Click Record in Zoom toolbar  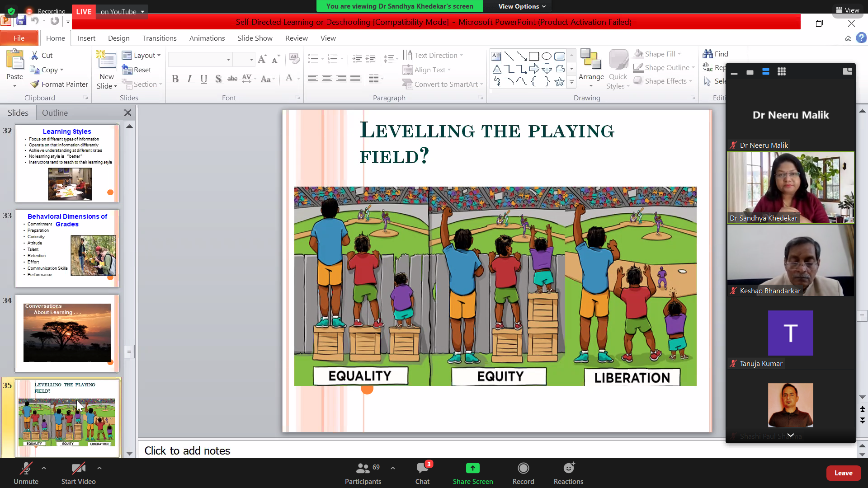[524, 473]
